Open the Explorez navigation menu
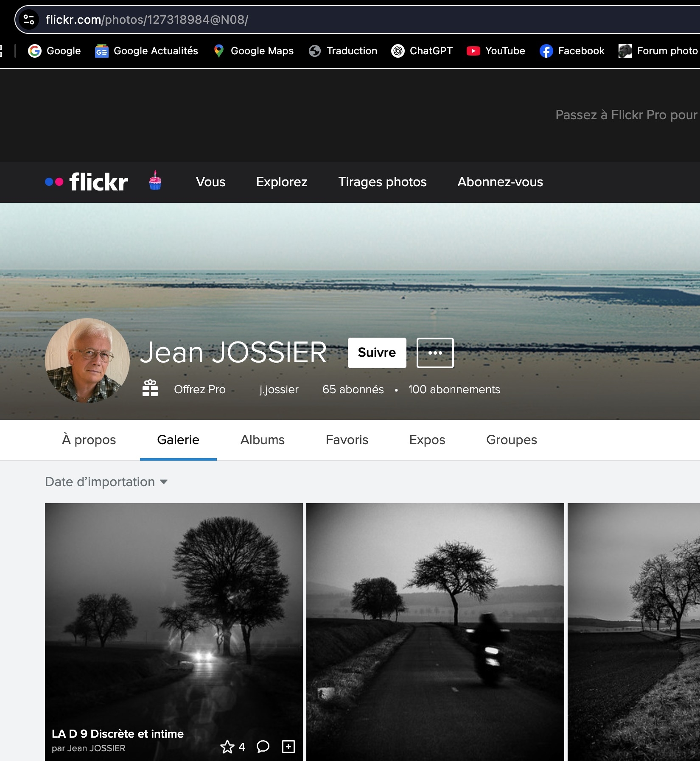Screen dimensions: 700x761 tap(282, 182)
